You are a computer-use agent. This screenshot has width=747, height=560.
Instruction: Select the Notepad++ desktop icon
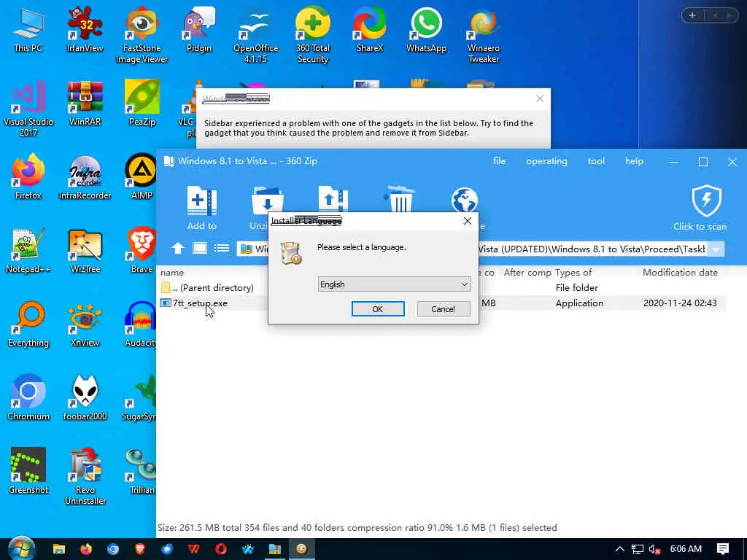(x=28, y=251)
